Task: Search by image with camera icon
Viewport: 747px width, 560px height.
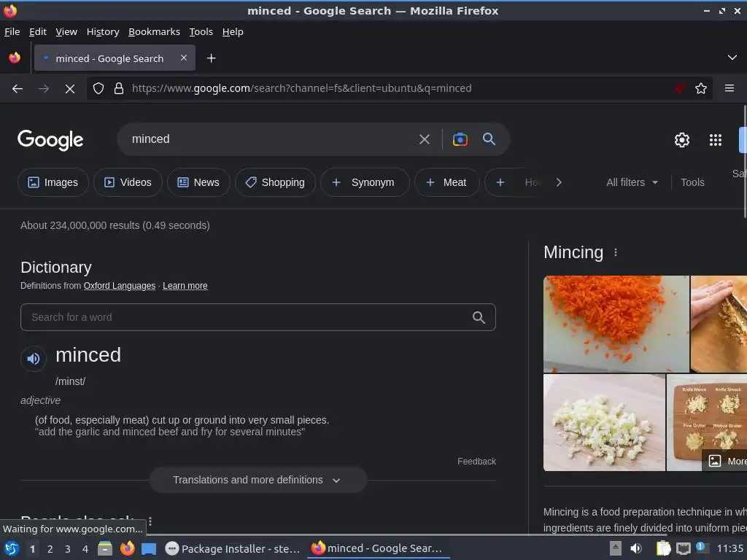Action: 460,139
